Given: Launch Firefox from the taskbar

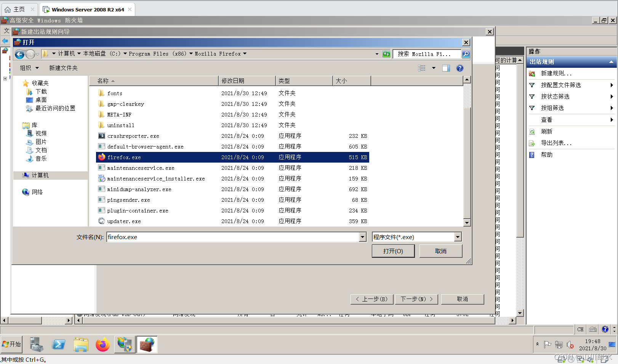Looking at the screenshot, I should click(x=102, y=345).
